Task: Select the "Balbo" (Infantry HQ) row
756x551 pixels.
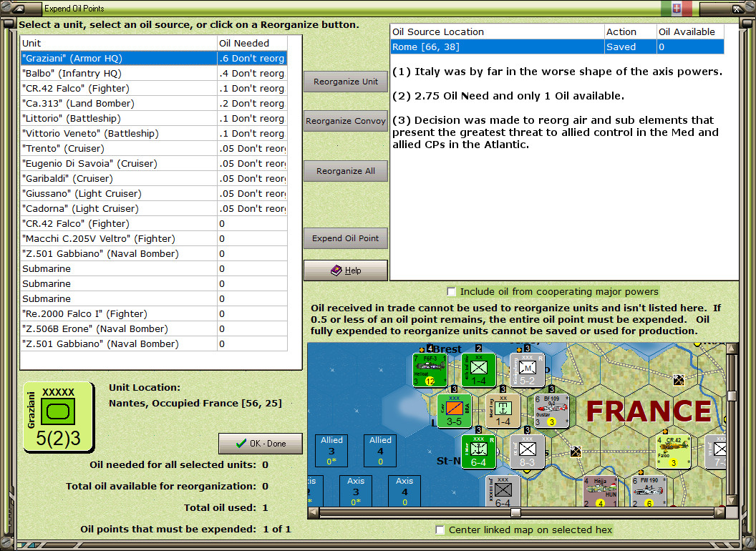Action: [x=154, y=73]
